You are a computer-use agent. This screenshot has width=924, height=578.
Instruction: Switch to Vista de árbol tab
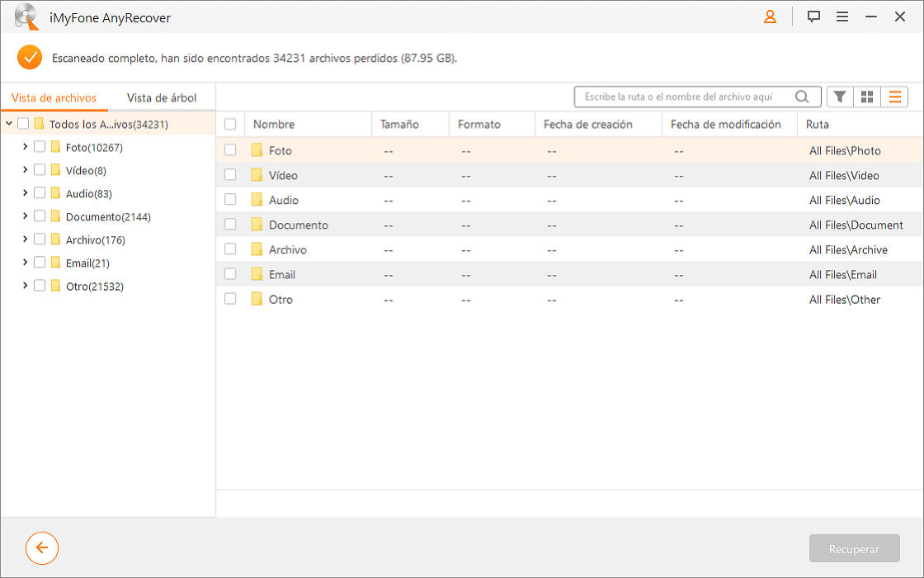tap(162, 98)
